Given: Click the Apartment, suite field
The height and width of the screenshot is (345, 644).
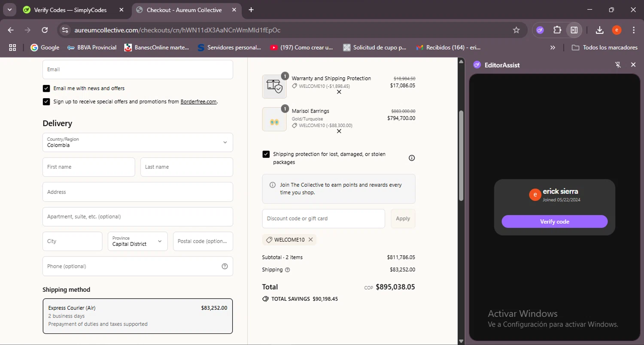Looking at the screenshot, I should [138, 217].
